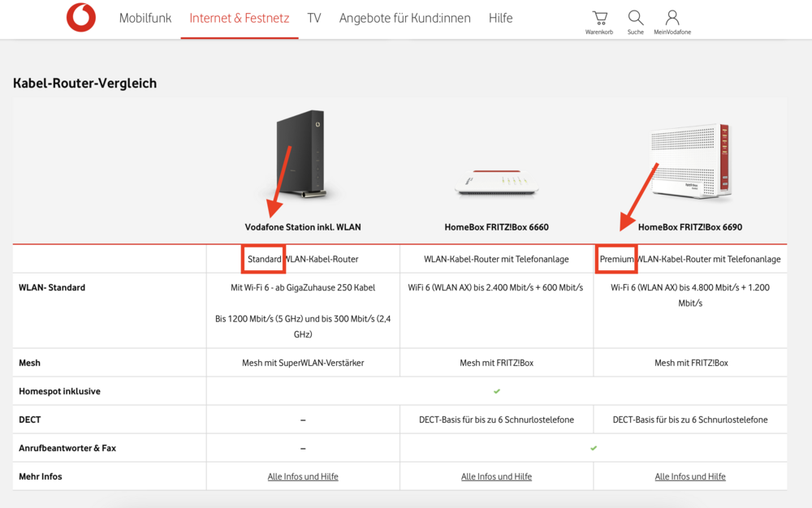Click the Vodafone Station router image
Image resolution: width=812 pixels, height=508 pixels.
pos(303,153)
